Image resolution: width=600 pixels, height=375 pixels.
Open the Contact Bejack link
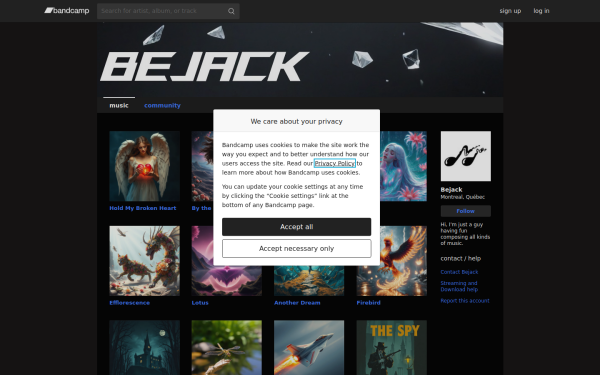click(x=459, y=272)
